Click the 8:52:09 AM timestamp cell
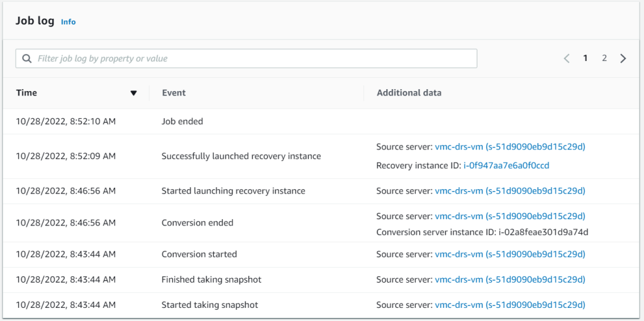This screenshot has height=321, width=644. tap(65, 156)
